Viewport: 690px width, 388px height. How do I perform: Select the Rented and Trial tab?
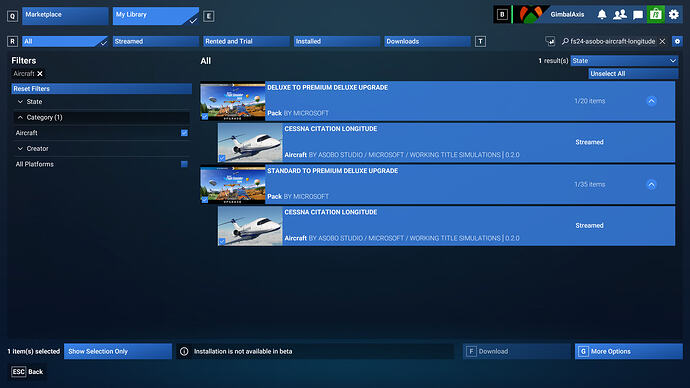(x=246, y=41)
